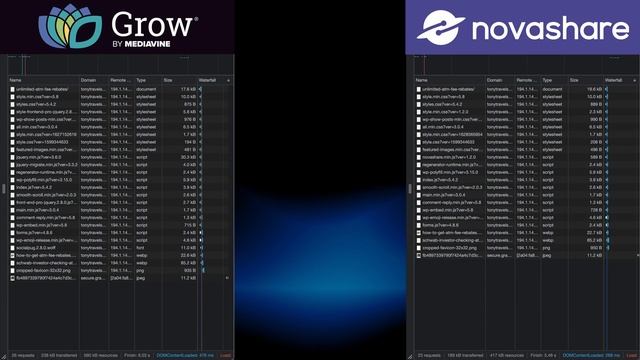Click jpeg icon of secure.gravatar row in Novashare panel
Image resolution: width=640 pixels, height=360 pixels.
click(x=418, y=256)
